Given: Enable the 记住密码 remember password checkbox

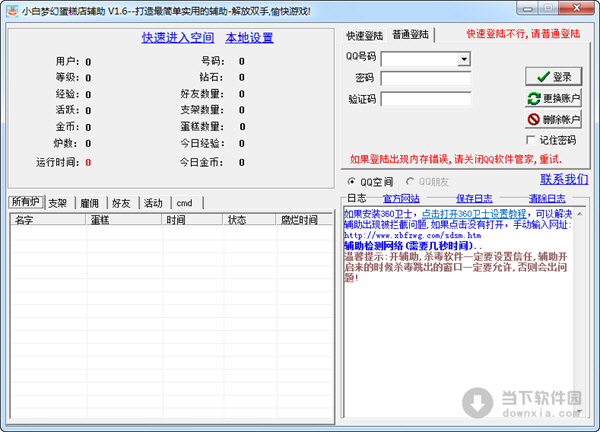Looking at the screenshot, I should (x=531, y=140).
